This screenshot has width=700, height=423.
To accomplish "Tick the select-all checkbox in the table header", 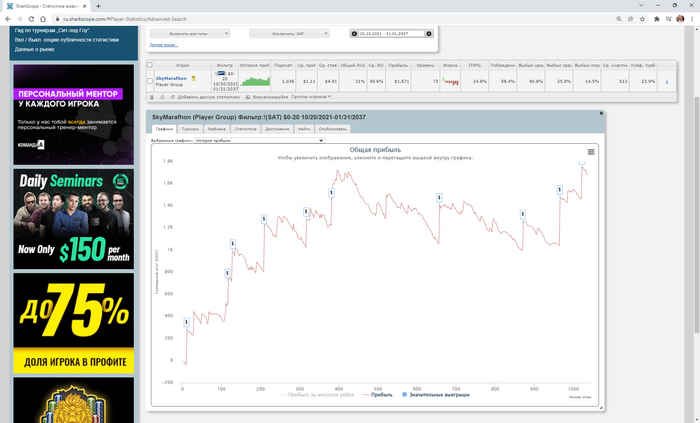I will point(150,65).
